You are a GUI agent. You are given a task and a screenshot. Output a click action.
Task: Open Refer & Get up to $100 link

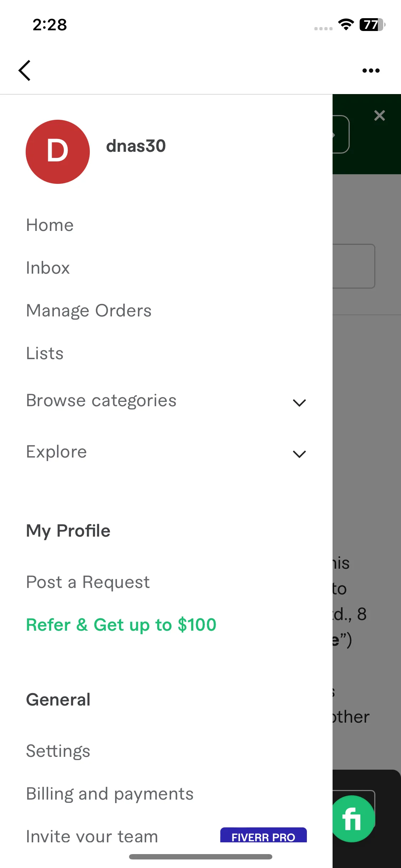tap(121, 625)
